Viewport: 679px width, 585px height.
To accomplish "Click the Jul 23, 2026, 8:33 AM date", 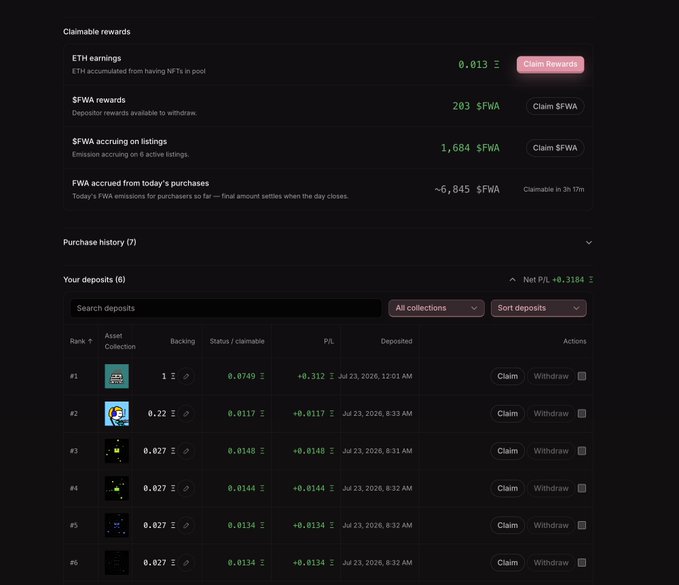I will point(377,414).
